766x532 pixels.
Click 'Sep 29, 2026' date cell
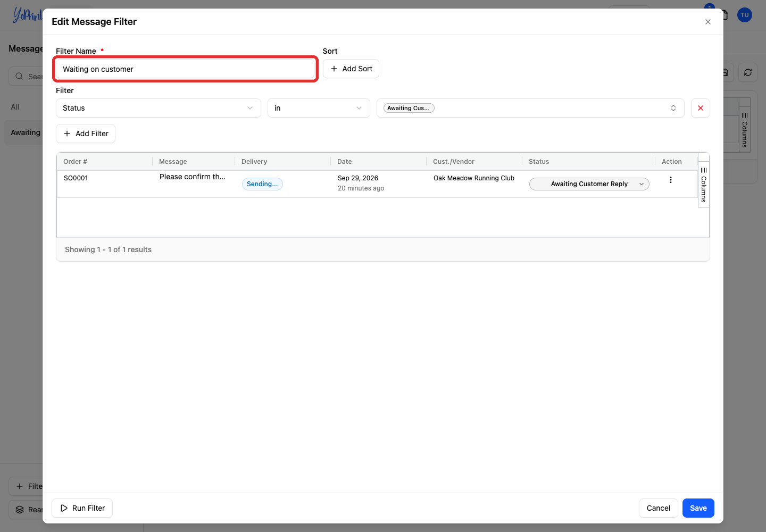pyautogui.click(x=358, y=178)
